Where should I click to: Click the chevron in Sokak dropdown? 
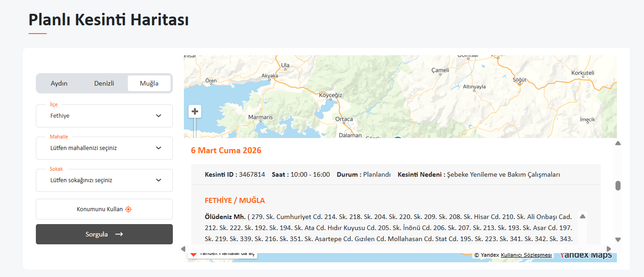[x=159, y=180]
